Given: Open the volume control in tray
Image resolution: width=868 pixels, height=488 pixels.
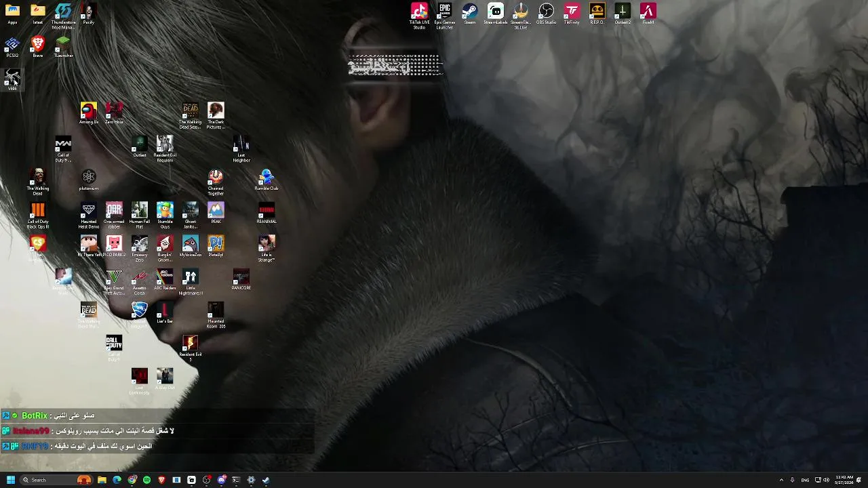Looking at the screenshot, I should tap(826, 480).
